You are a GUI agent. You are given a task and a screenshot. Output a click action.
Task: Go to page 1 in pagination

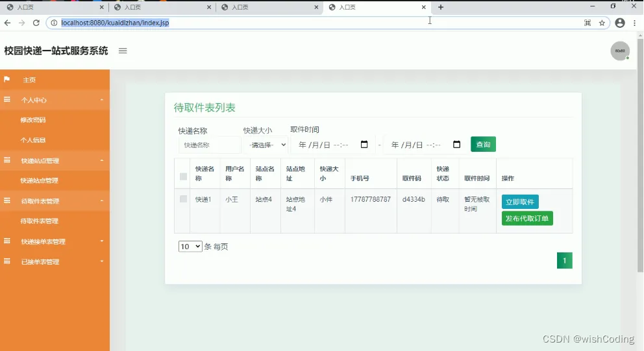tap(564, 260)
